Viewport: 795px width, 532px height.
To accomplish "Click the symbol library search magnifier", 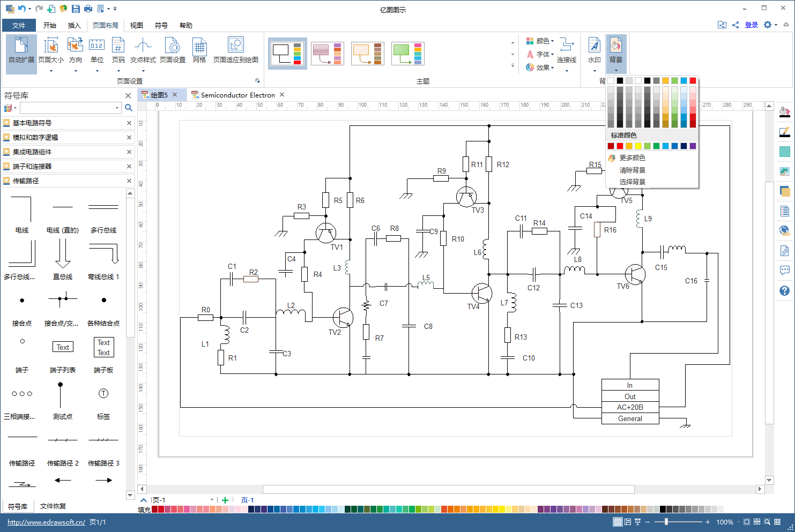I will pos(129,108).
